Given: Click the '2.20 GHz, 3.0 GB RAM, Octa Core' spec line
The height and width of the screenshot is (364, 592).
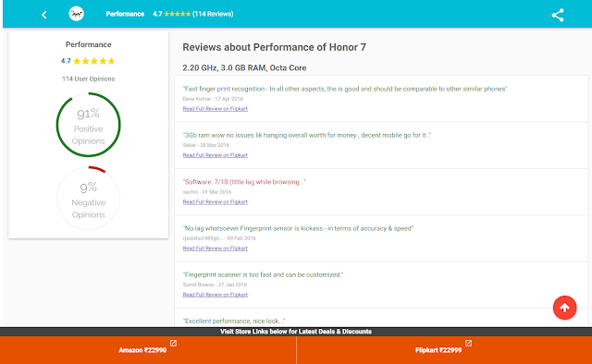Looking at the screenshot, I should tap(244, 67).
